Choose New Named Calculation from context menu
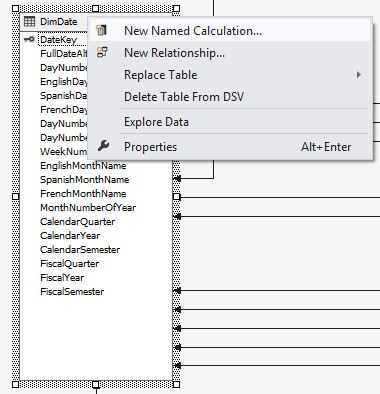380x394 pixels. [230, 31]
